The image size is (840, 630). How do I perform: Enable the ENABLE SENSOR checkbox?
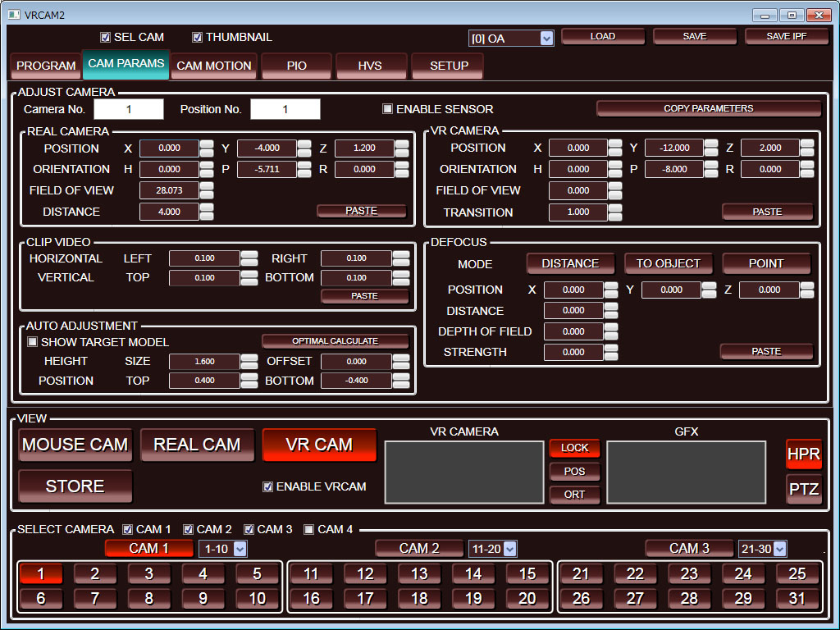point(388,109)
